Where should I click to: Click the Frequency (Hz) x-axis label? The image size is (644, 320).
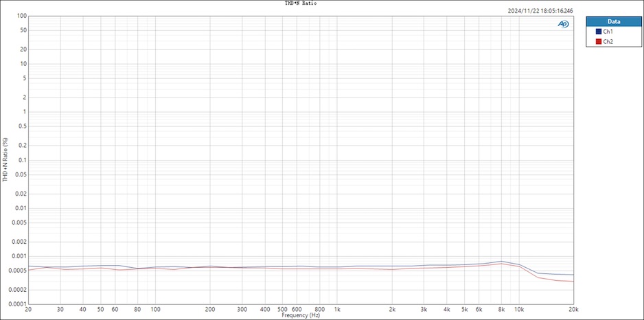tap(301, 315)
